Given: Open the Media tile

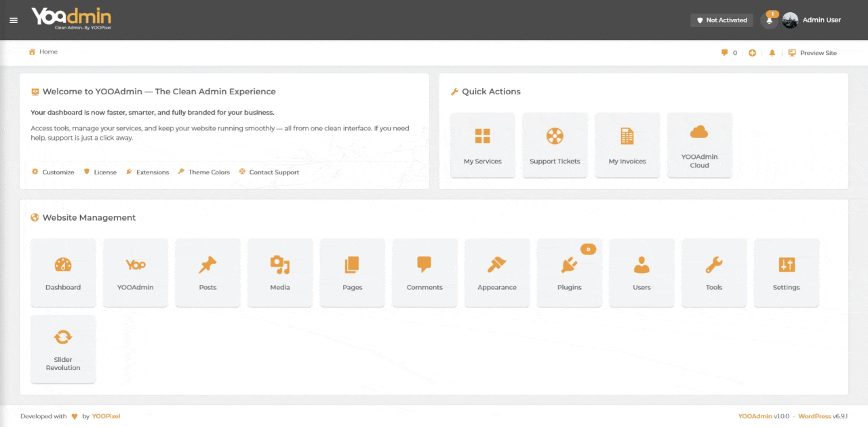Looking at the screenshot, I should [x=280, y=272].
